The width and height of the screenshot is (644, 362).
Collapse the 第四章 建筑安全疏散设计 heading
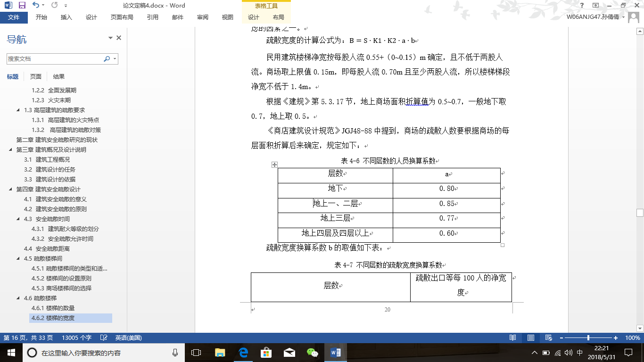click(x=11, y=189)
